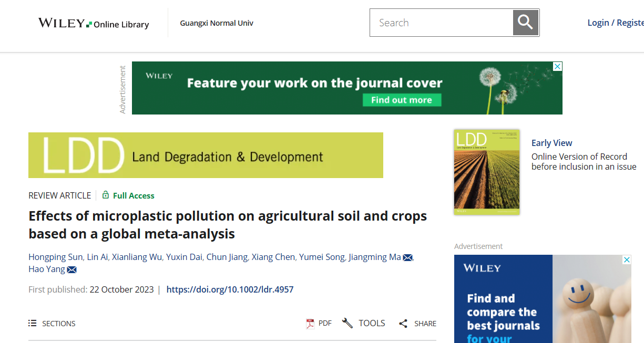The width and height of the screenshot is (644, 343).
Task: Expand the SHARE options
Action: (417, 324)
